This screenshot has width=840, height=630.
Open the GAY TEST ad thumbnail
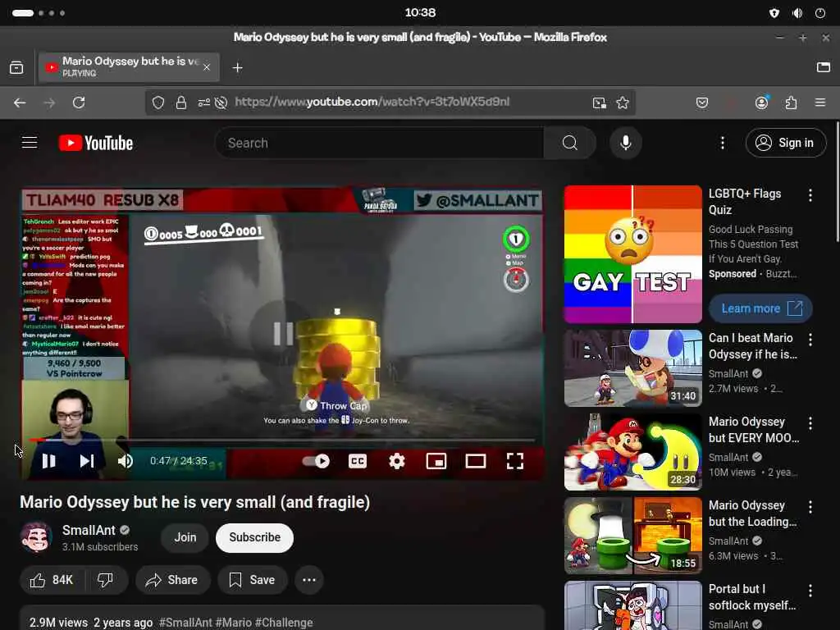pyautogui.click(x=632, y=254)
